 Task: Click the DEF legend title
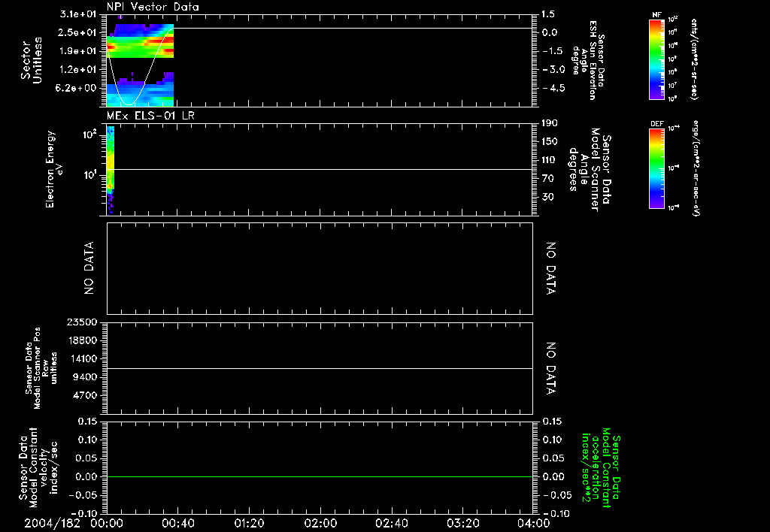pos(656,124)
